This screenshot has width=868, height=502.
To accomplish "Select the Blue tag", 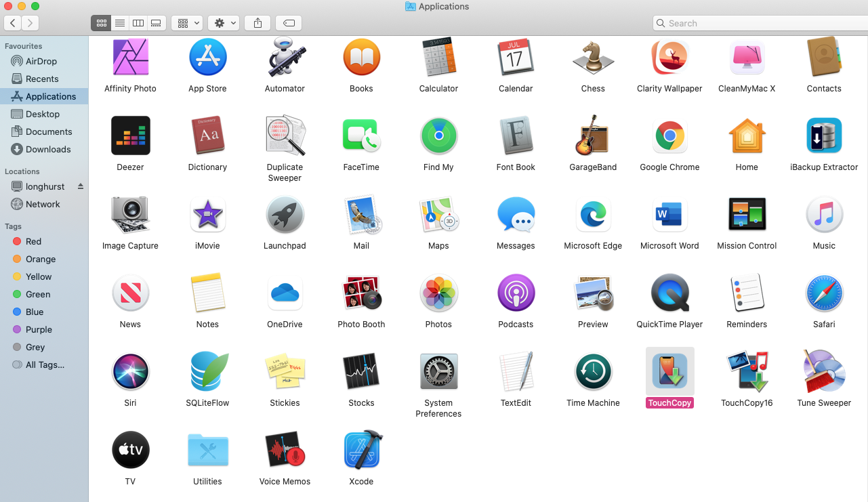I will point(44,312).
